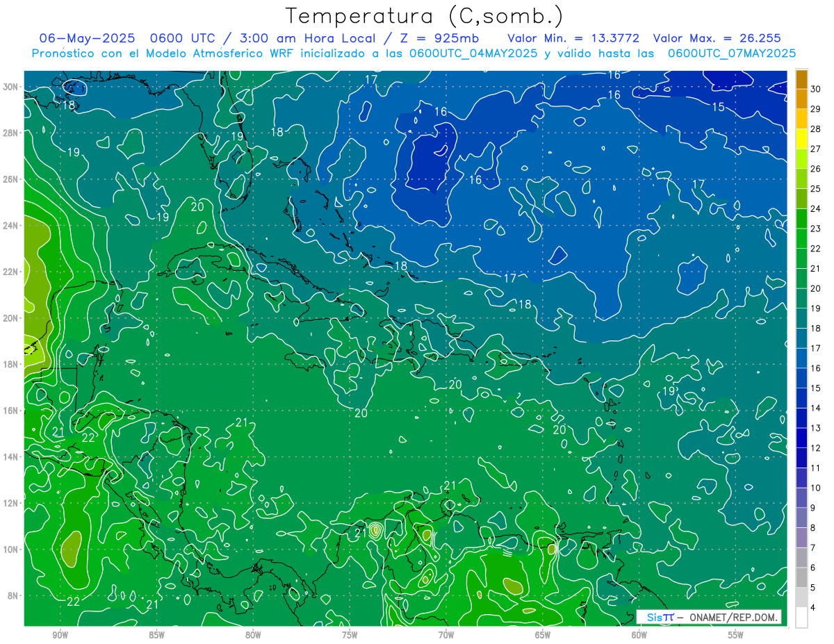Click the colorbar scale label '30'

click(816, 88)
